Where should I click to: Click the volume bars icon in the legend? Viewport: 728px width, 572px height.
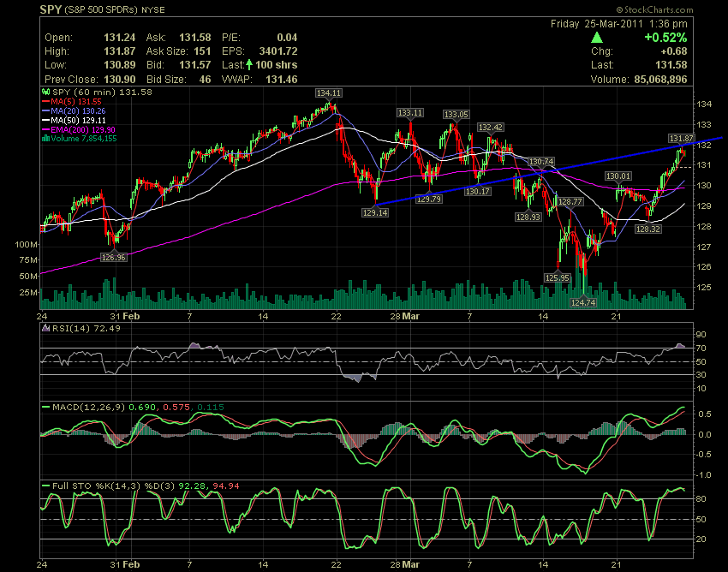pos(46,139)
